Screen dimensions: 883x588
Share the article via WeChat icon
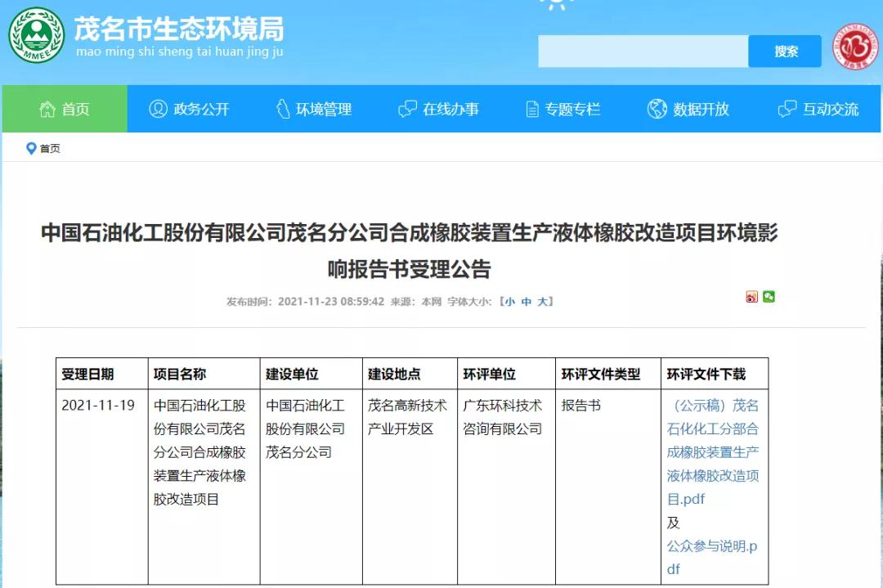769,297
